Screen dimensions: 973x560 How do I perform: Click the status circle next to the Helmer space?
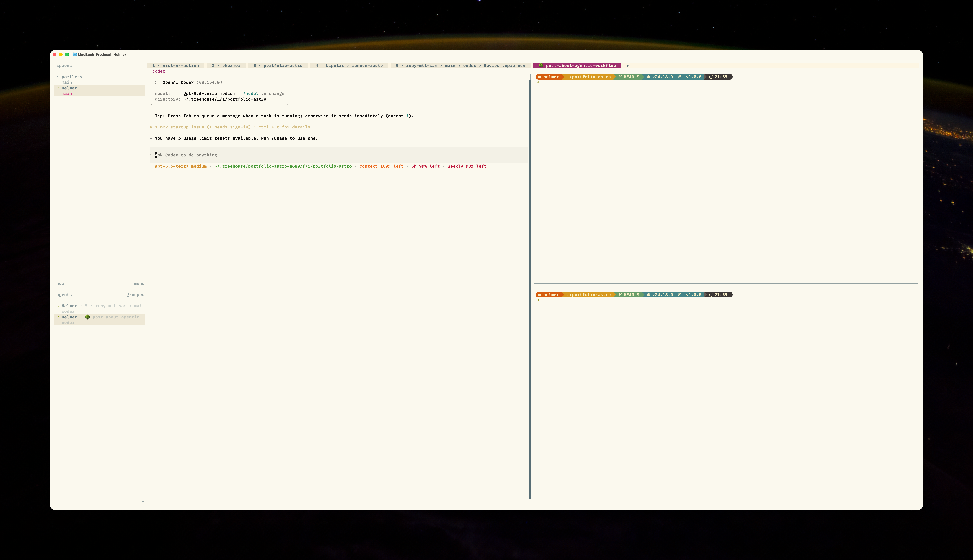(58, 88)
